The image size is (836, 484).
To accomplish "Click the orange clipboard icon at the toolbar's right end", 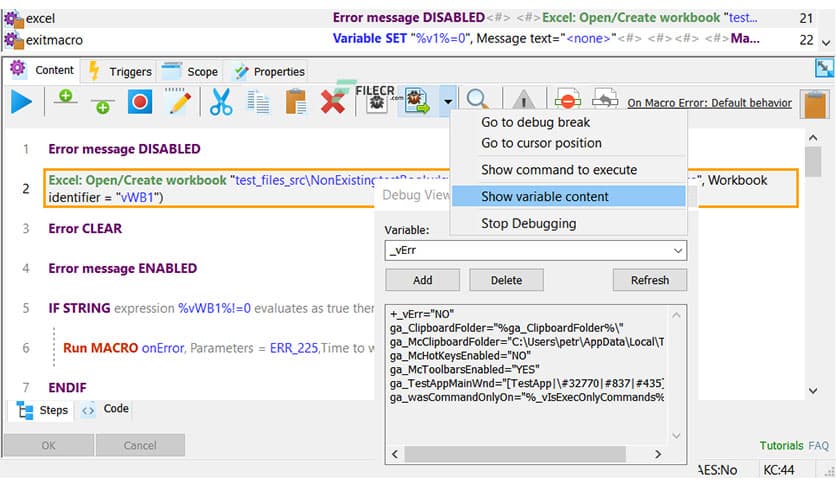I will pyautogui.click(x=815, y=104).
